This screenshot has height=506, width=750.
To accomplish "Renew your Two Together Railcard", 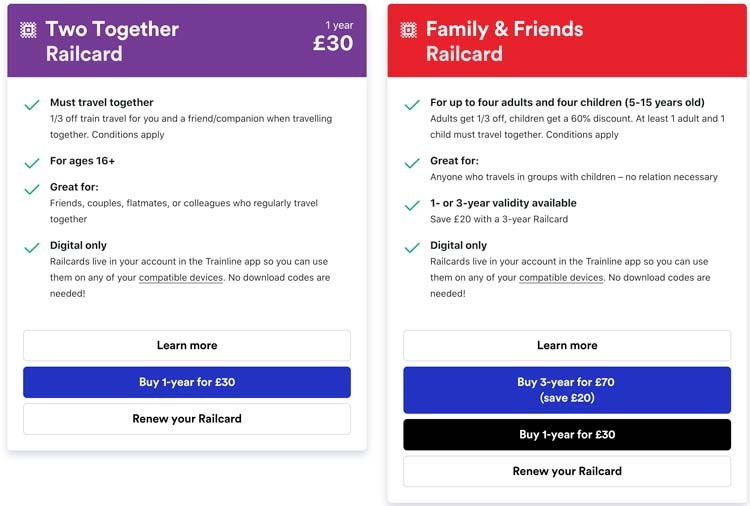I will pos(187,419).
